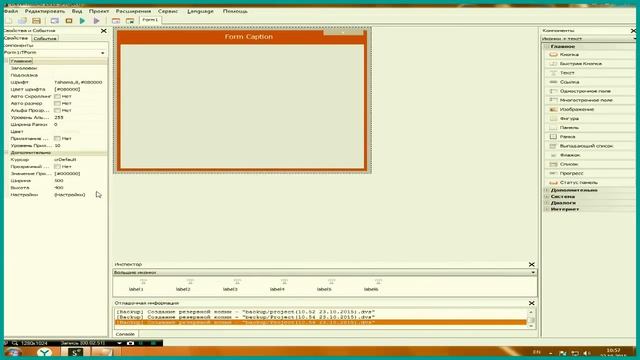640x360 pixels.
Task: Open the Инспектор icon size dropdown
Action: coord(533,272)
